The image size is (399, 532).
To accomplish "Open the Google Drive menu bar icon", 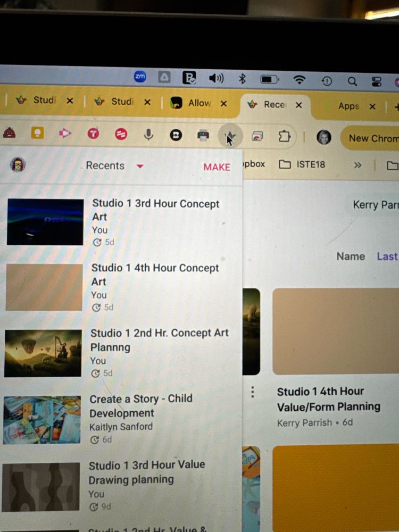I will (164, 78).
